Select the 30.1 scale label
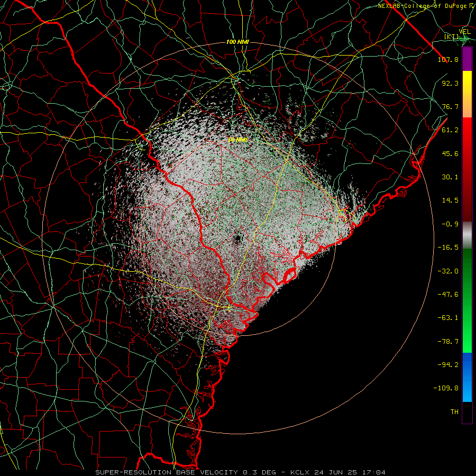This screenshot has height=476, width=476. coord(450,177)
